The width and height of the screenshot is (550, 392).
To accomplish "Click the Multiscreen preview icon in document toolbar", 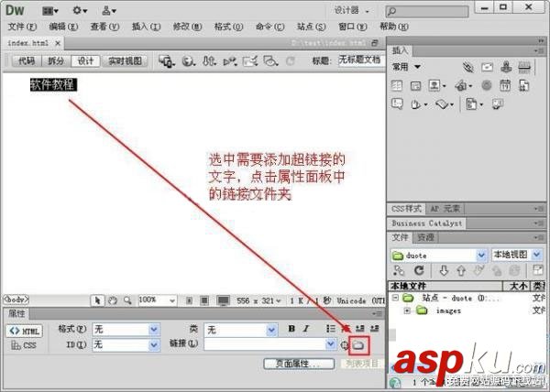I will click(x=166, y=61).
